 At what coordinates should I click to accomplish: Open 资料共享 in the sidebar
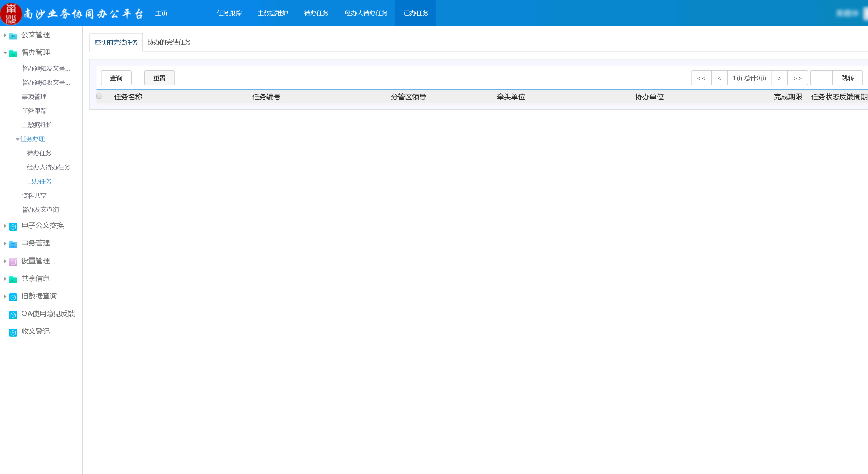34,196
